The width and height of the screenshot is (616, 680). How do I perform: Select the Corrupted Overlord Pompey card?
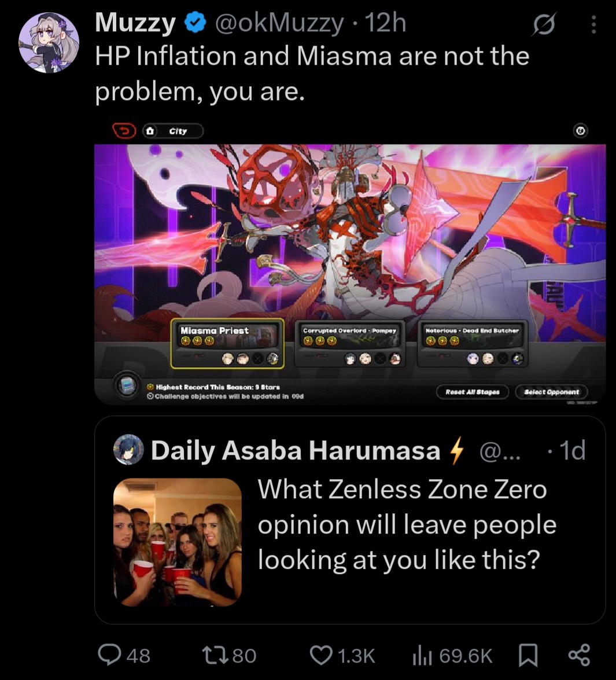(350, 343)
